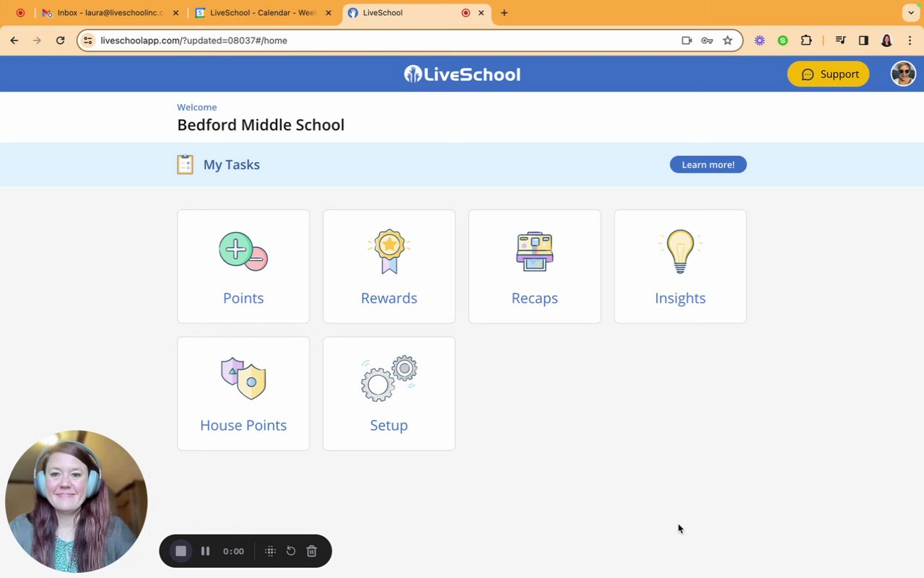Close the LiveSchool Calendar tab

tap(328, 13)
